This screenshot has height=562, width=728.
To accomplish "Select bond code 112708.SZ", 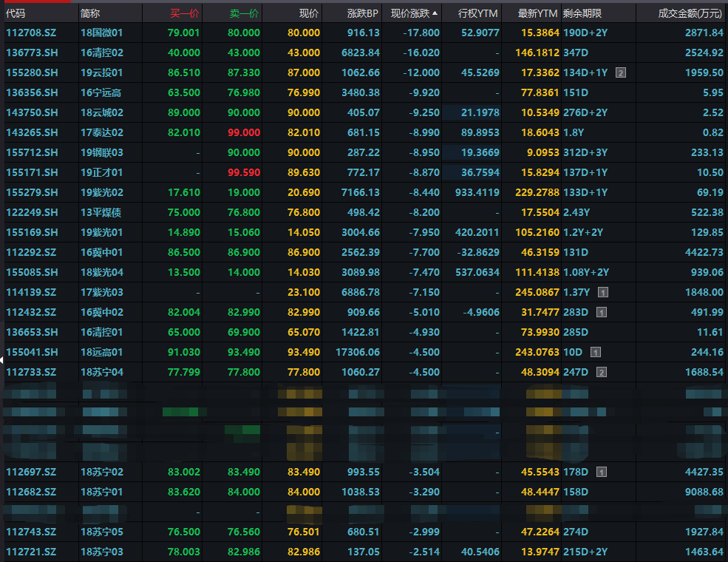I will (x=31, y=33).
